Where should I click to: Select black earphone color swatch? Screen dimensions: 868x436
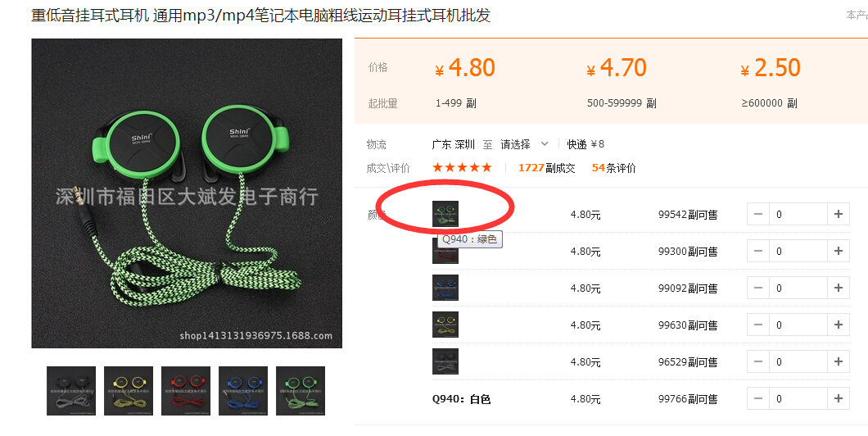point(445,361)
